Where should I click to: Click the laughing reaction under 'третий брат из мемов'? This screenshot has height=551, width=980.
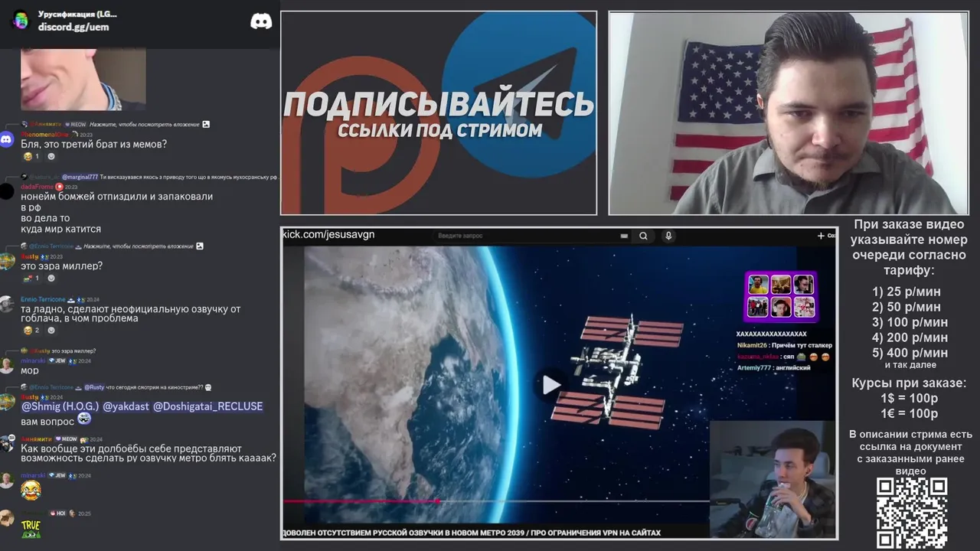click(x=31, y=156)
